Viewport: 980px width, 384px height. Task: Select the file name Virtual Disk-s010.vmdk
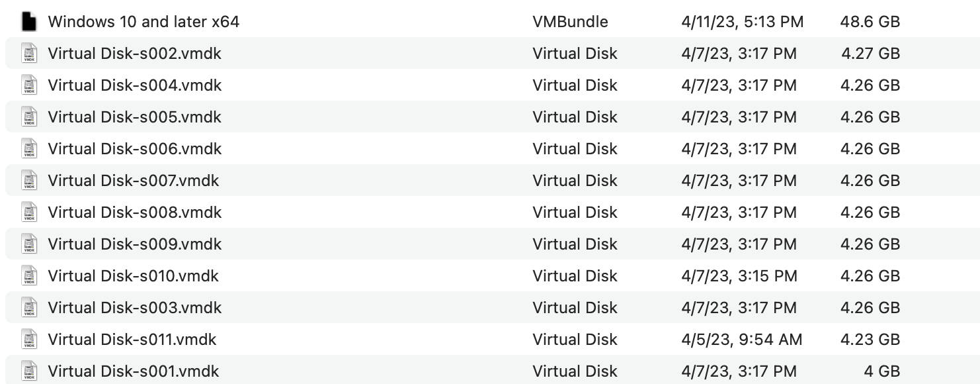(134, 276)
